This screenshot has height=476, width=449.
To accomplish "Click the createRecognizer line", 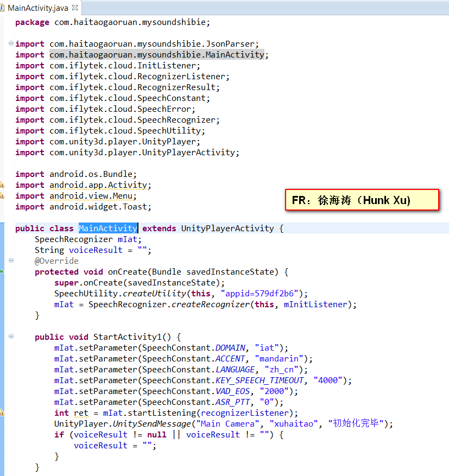I will click(205, 304).
